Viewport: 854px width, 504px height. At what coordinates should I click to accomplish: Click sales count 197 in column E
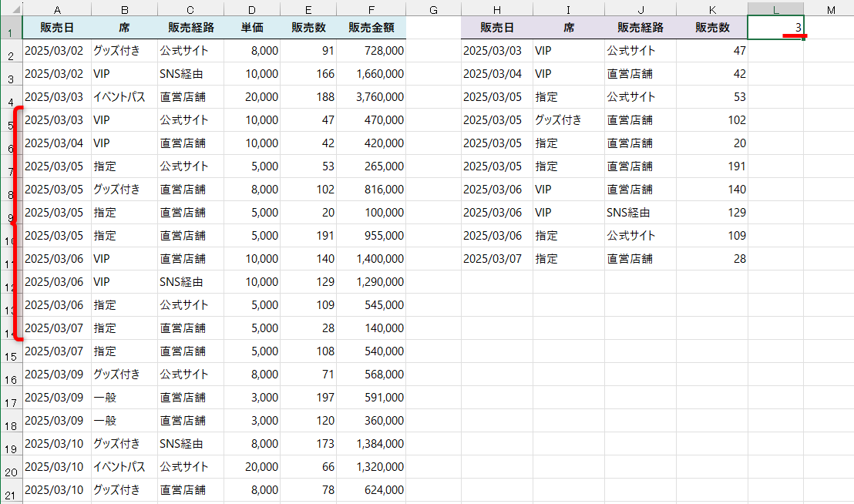[x=308, y=398]
